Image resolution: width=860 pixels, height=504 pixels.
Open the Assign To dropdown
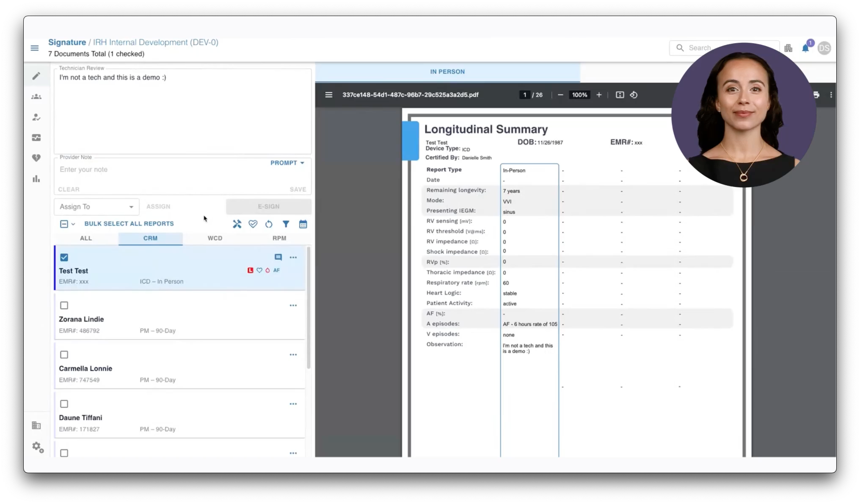coord(96,207)
